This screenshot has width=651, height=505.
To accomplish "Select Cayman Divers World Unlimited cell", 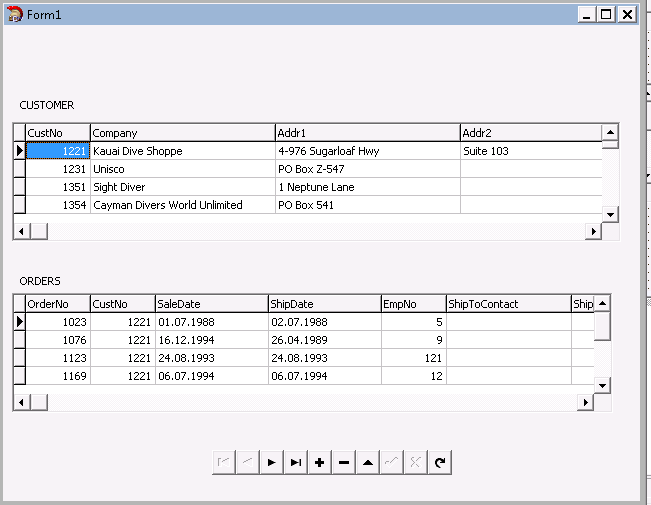I will click(183, 205).
